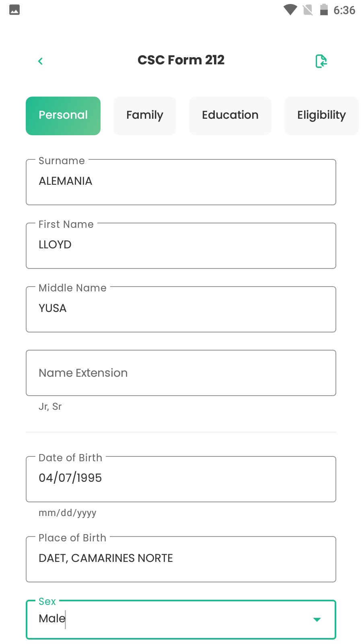Screen dimensions: 362x644
Task: Edit the Place of Birth field
Action: (181, 559)
